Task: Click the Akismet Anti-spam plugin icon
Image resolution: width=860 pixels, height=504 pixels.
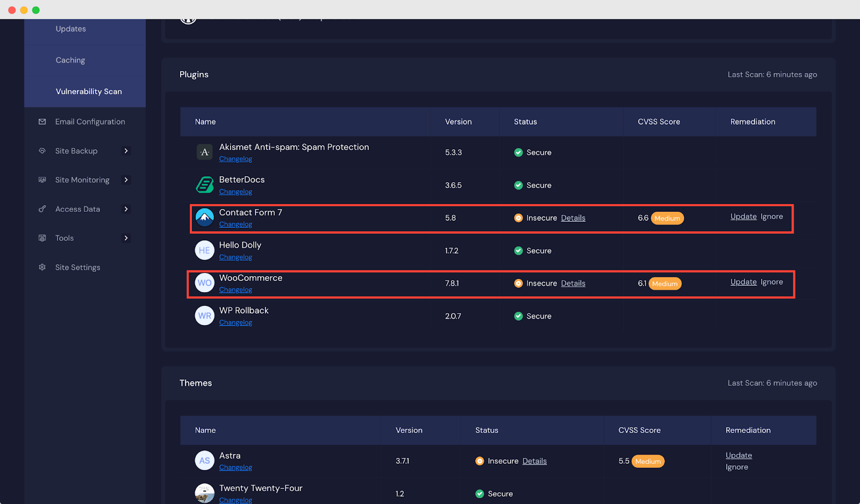Action: click(x=204, y=152)
